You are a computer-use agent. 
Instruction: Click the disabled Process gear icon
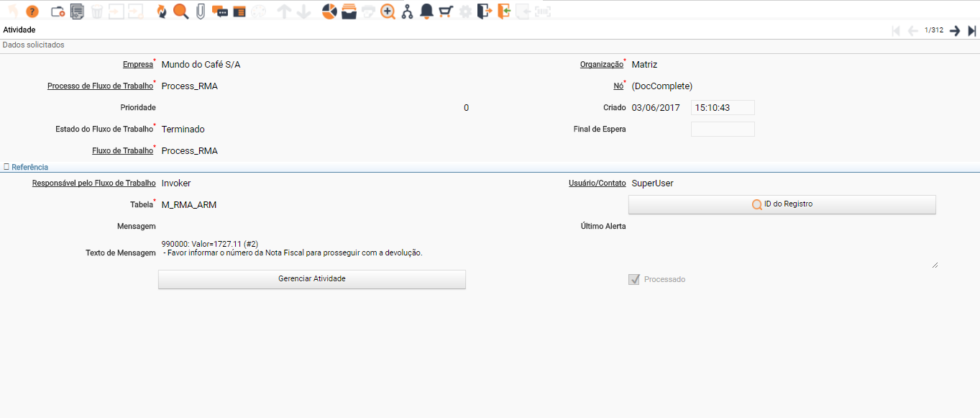465,12
